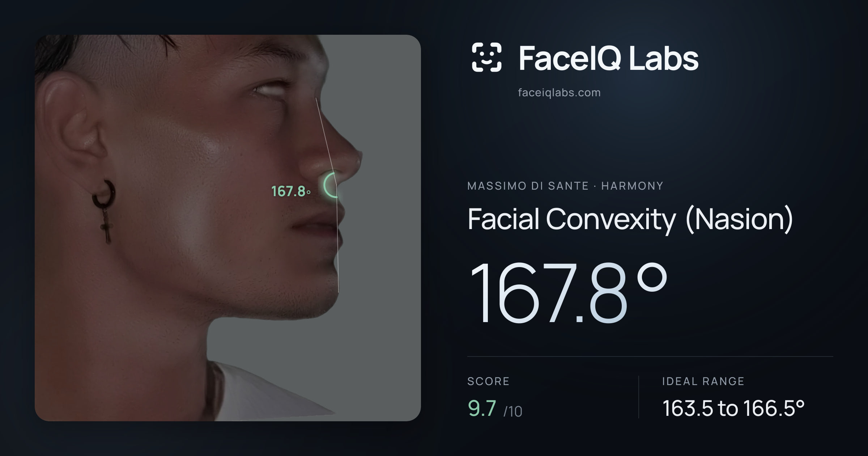Click the IDEAL RANGE label

point(703,381)
